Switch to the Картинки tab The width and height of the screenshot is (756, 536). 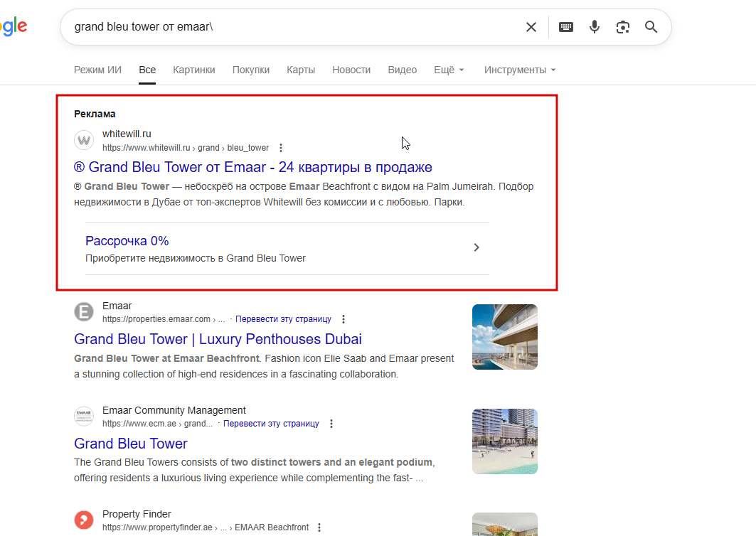[194, 70]
